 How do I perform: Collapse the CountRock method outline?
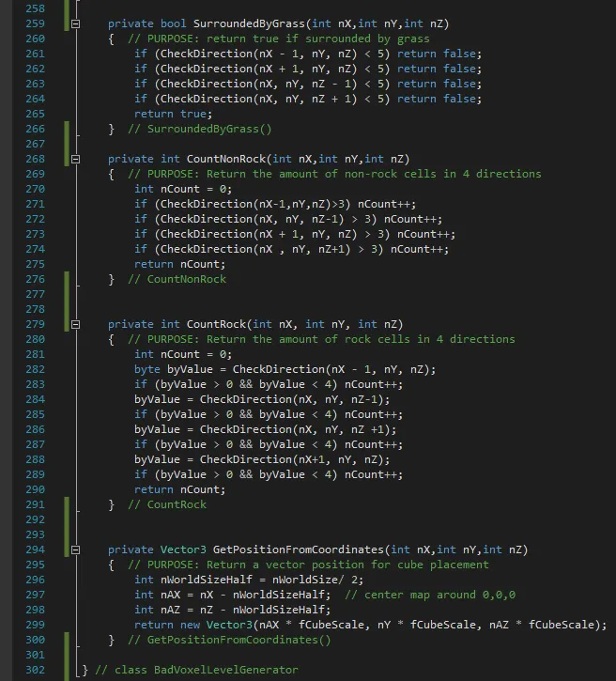click(x=75, y=325)
